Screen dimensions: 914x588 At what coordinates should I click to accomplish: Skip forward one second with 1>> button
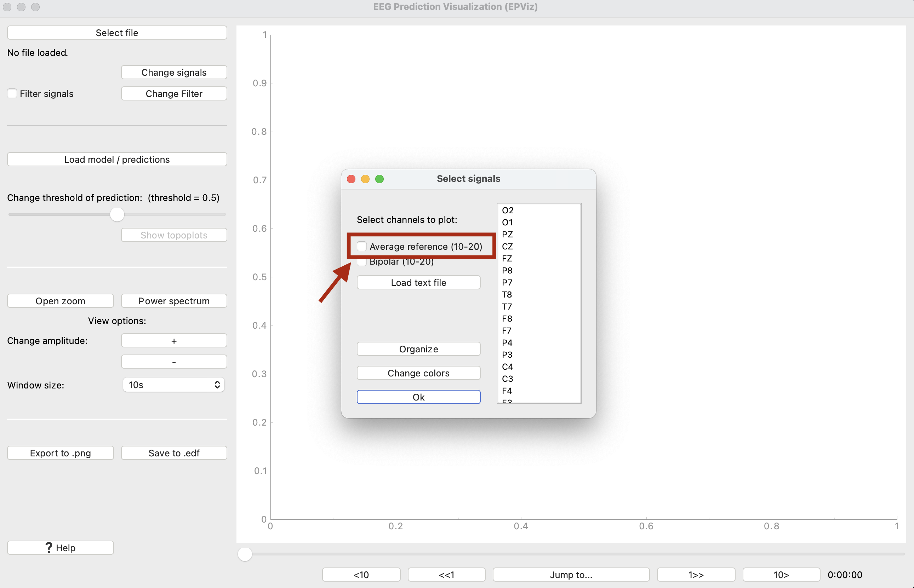696,574
